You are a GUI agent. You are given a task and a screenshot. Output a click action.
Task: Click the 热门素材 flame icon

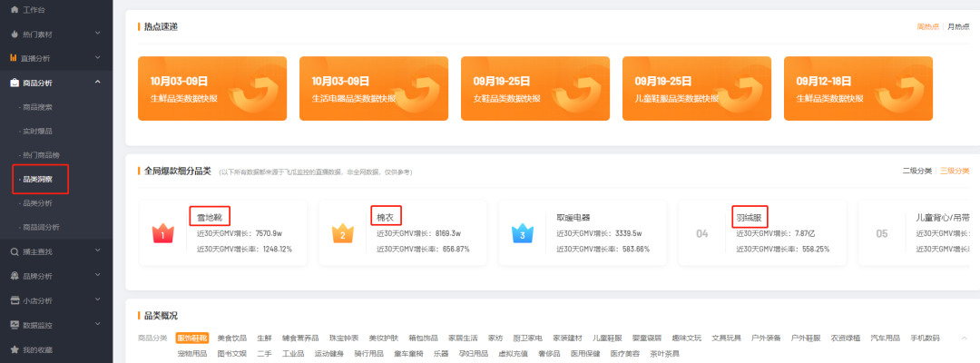[14, 34]
